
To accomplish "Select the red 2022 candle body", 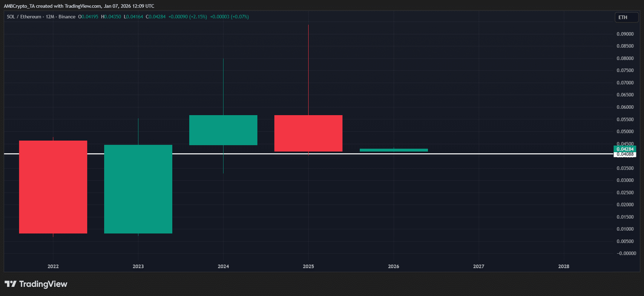I will coord(53,187).
